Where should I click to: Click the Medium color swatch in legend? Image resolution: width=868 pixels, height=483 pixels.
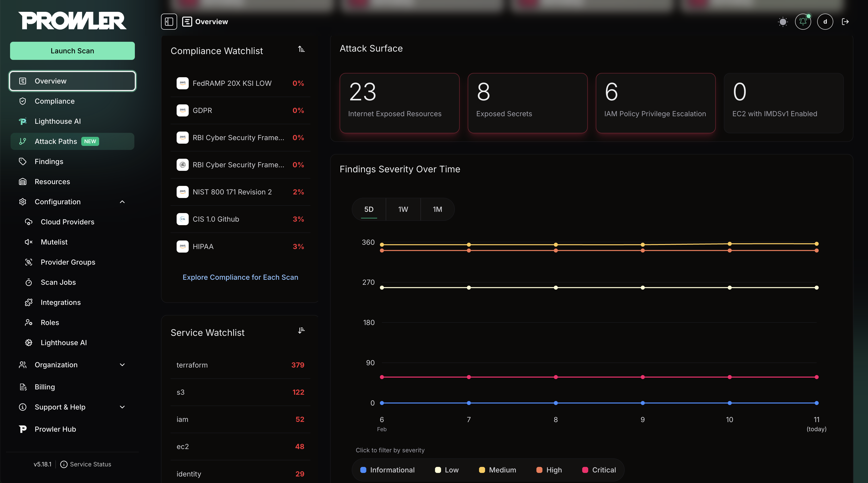tap(482, 470)
